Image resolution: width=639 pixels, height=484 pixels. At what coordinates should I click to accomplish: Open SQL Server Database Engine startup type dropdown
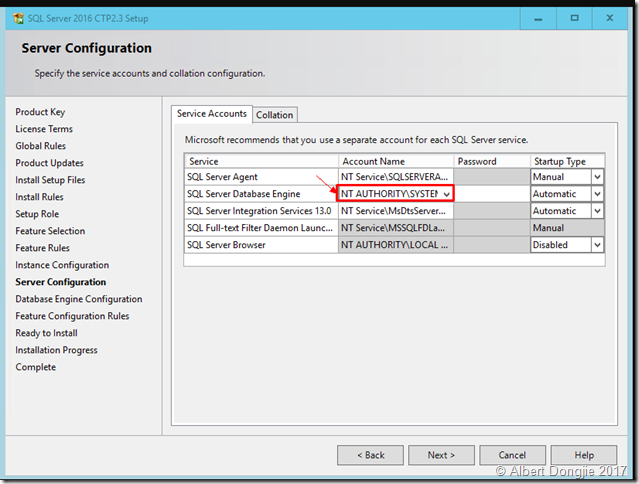[597, 194]
